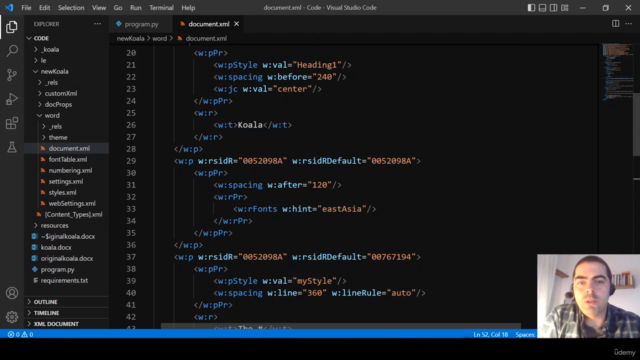Close the document.xml tab

[x=236, y=24]
